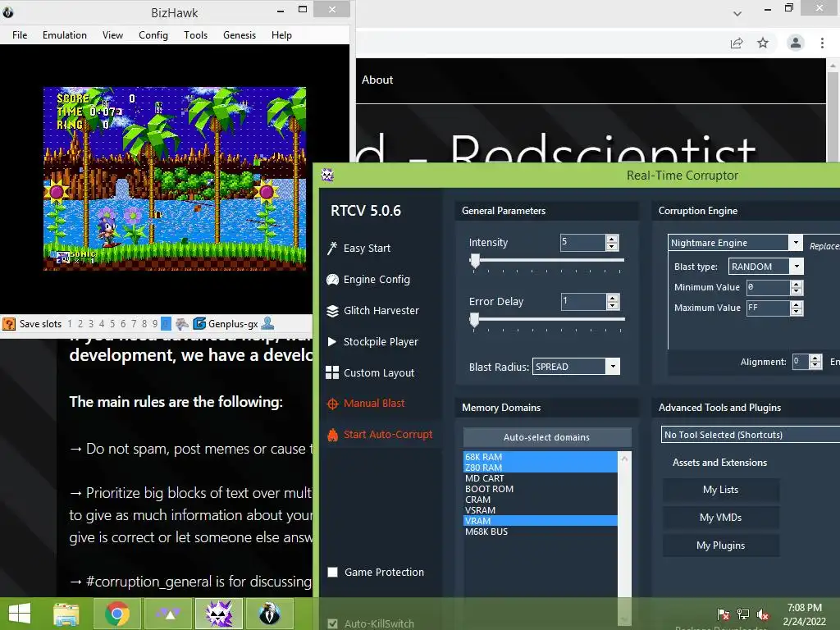This screenshot has width=840, height=630.
Task: Open Nightmare Engine dropdown
Action: click(x=796, y=243)
